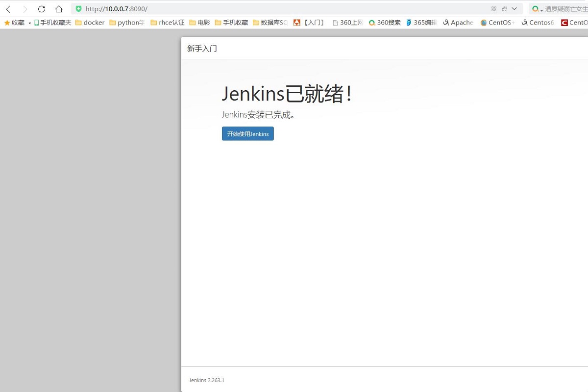Open the python bookmark folder
Screen dimensions: 588x392
click(x=127, y=23)
